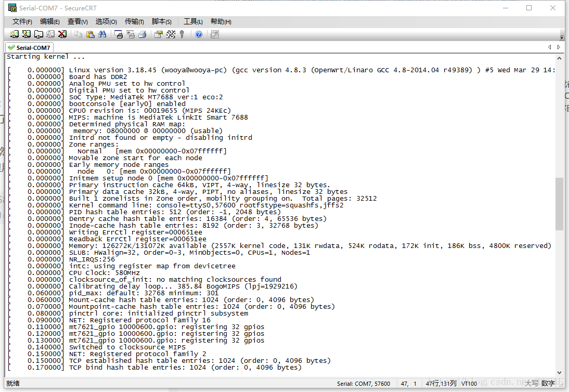Screen dimensions: 569x392
Task: Click the vertical scrollbar thumb
Action: pos(559,204)
